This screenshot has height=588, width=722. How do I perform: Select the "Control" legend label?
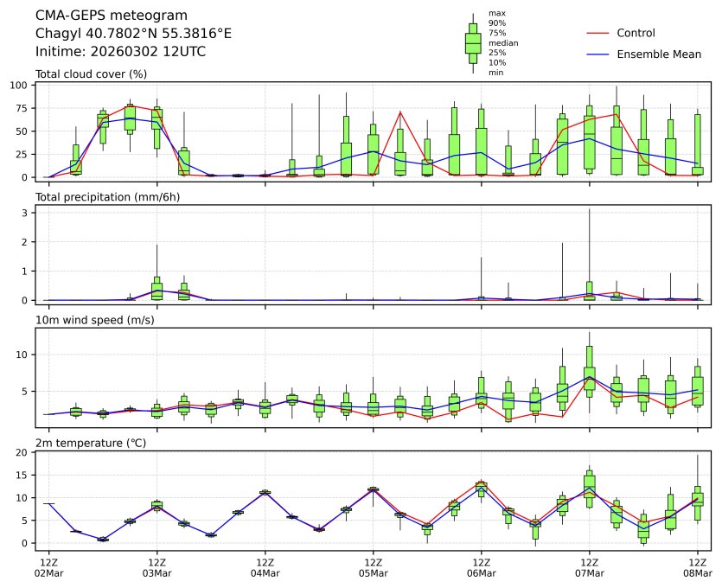(636, 33)
